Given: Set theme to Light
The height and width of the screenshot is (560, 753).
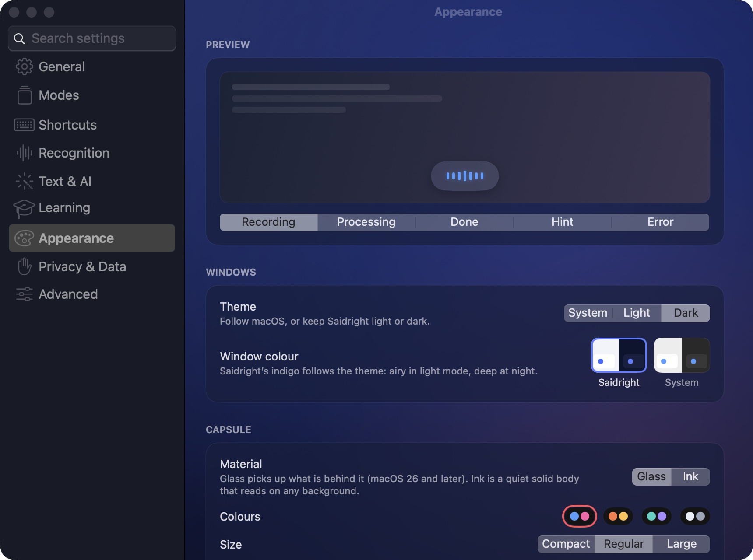Looking at the screenshot, I should (x=637, y=313).
